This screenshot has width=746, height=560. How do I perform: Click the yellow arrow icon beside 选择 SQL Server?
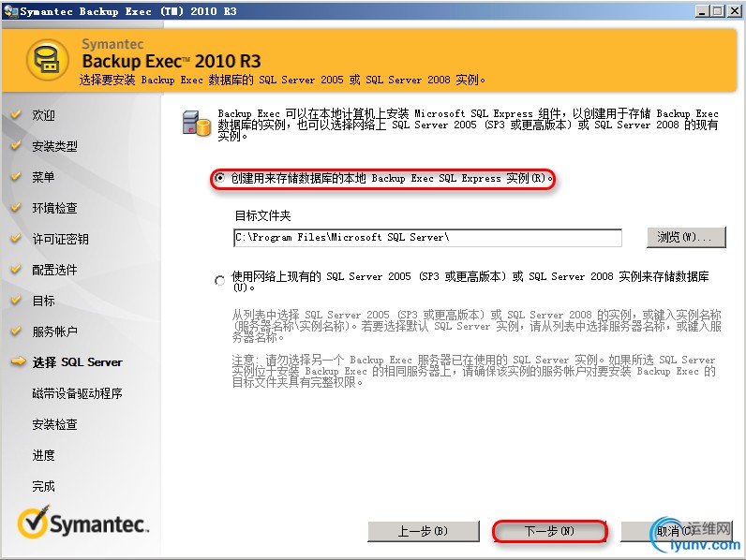18,361
